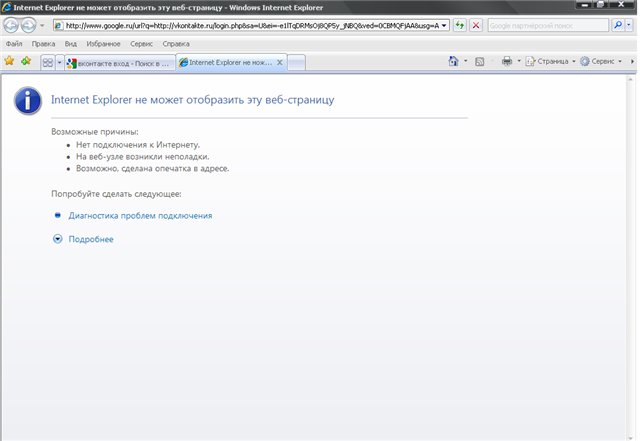Click text 'Попробуйте сделать следующее:'
This screenshot has width=640, height=441.
[x=116, y=194]
